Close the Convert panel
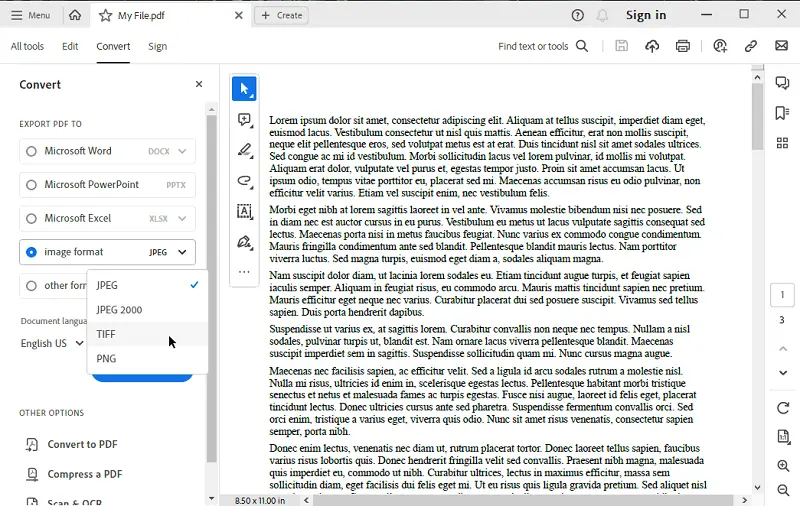The image size is (800, 506). pos(199,84)
